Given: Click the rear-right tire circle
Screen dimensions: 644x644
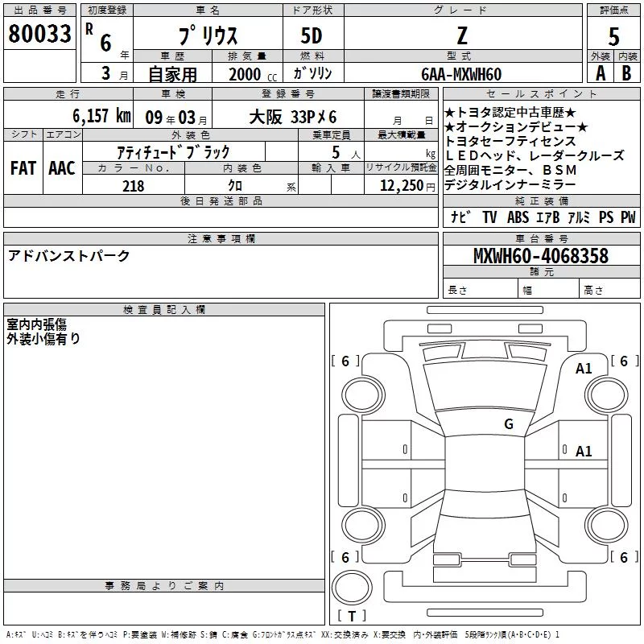Looking at the screenshot, I should tap(607, 526).
